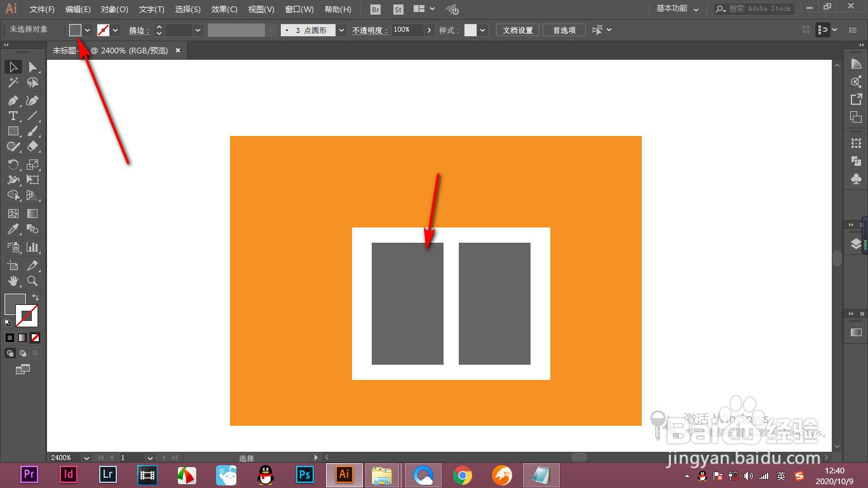The width and height of the screenshot is (868, 488).
Task: Select the Blend tool
Action: click(32, 229)
